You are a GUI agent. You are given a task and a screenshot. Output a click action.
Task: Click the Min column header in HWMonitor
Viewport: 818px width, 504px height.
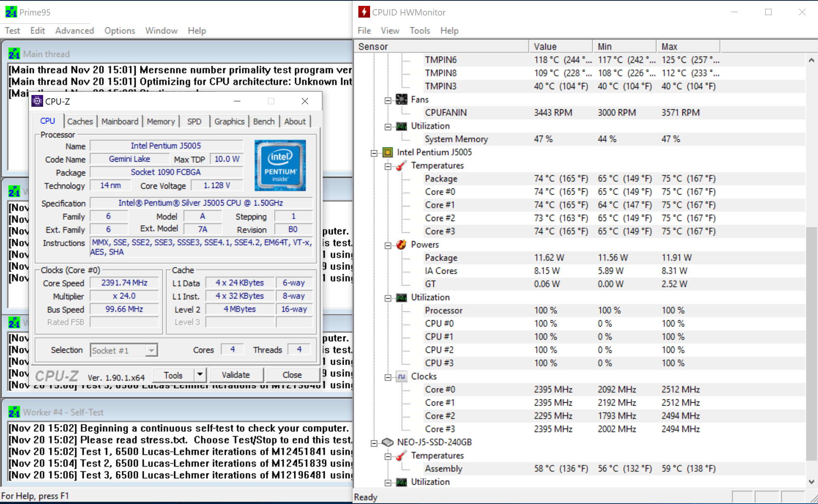point(625,46)
